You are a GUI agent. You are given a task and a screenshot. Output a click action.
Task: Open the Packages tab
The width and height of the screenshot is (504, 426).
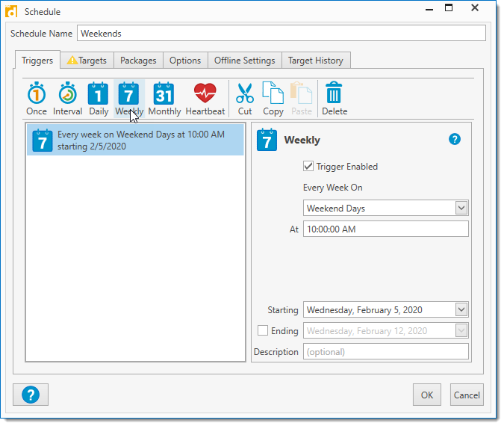pos(138,61)
